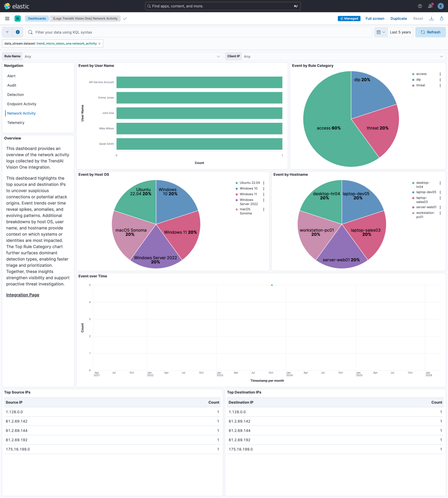Toggle the access legend entry in Rule Category
Image resolution: width=448 pixels, height=498 pixels.
tap(421, 74)
